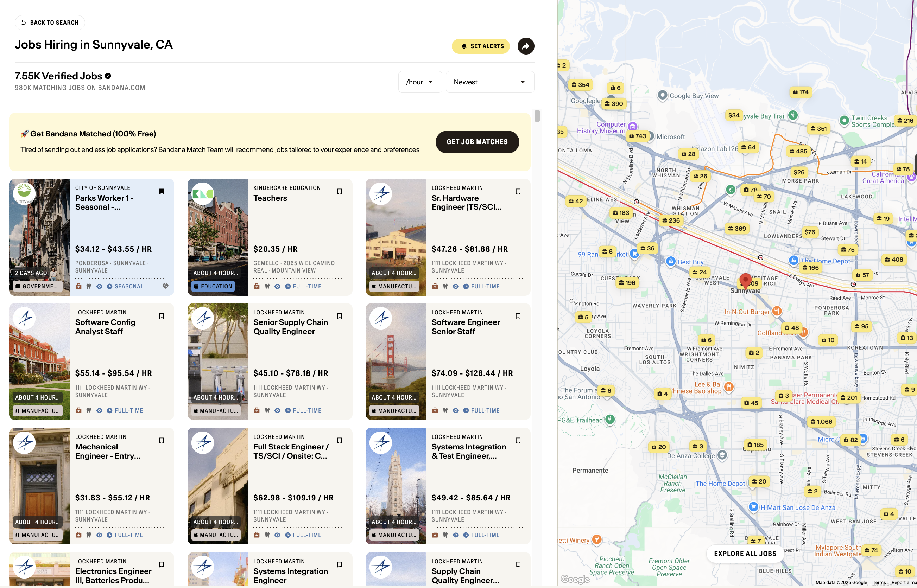Click Back to Search button
The height and width of the screenshot is (588, 917).
[50, 23]
